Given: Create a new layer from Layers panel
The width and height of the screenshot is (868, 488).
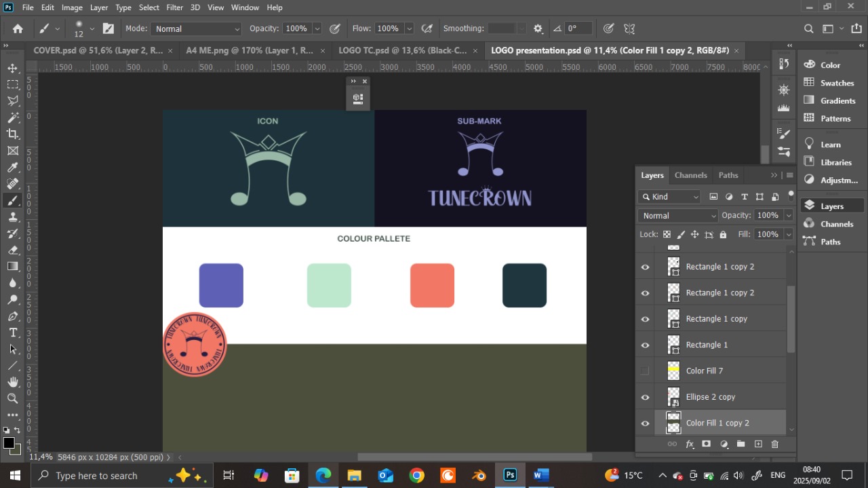Looking at the screenshot, I should click(758, 444).
